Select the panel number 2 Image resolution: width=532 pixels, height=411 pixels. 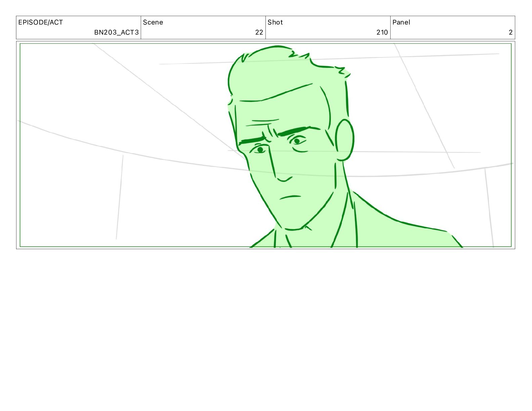pyautogui.click(x=511, y=32)
